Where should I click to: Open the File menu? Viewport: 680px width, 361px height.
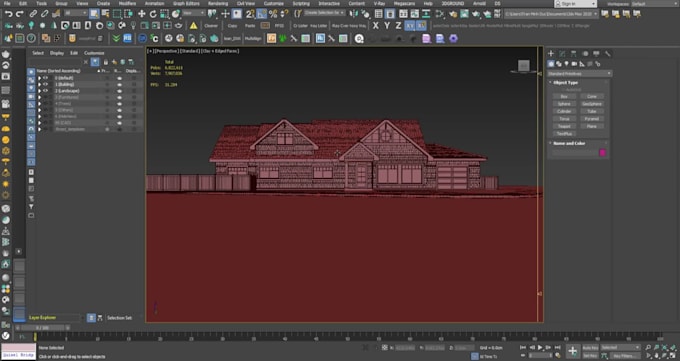click(x=7, y=3)
